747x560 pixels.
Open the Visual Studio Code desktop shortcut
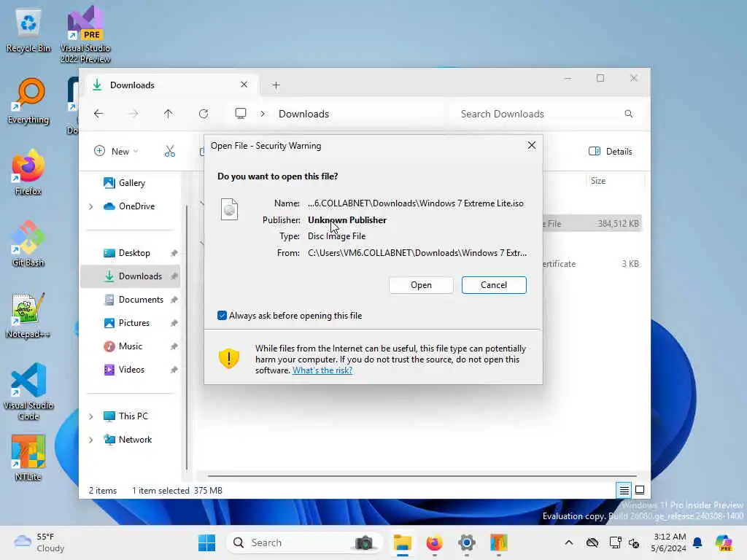[28, 392]
